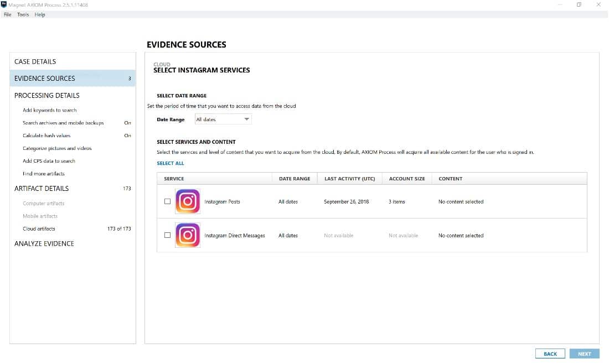
Task: Close the AXIOM Process window
Action: point(598,4)
